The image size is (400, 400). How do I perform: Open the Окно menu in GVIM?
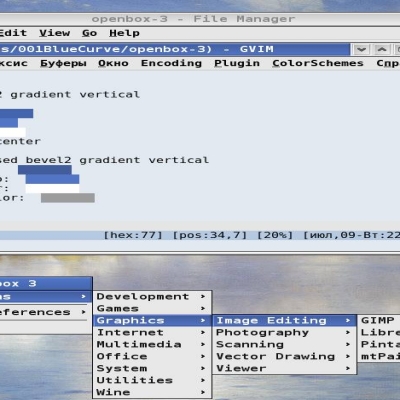pos(113,63)
